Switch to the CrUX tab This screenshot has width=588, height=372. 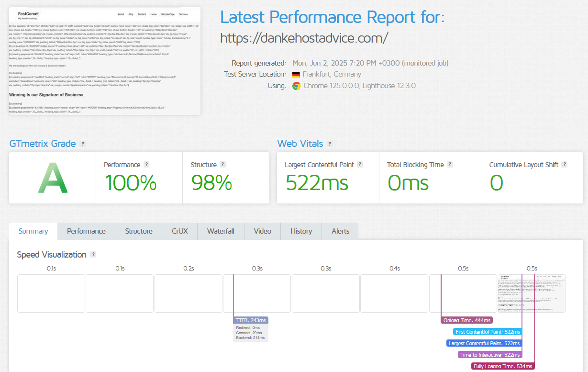coord(180,231)
